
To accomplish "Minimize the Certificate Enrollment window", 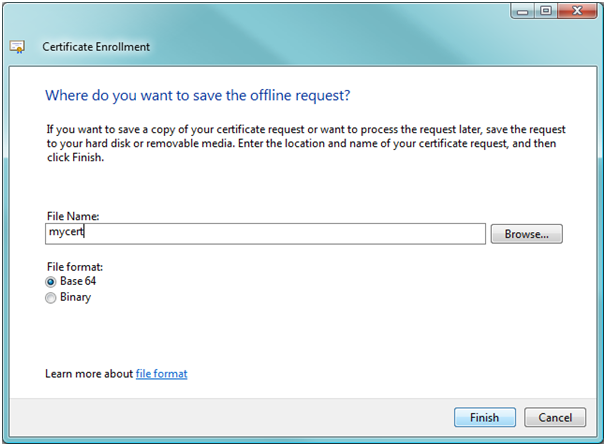I will (523, 11).
